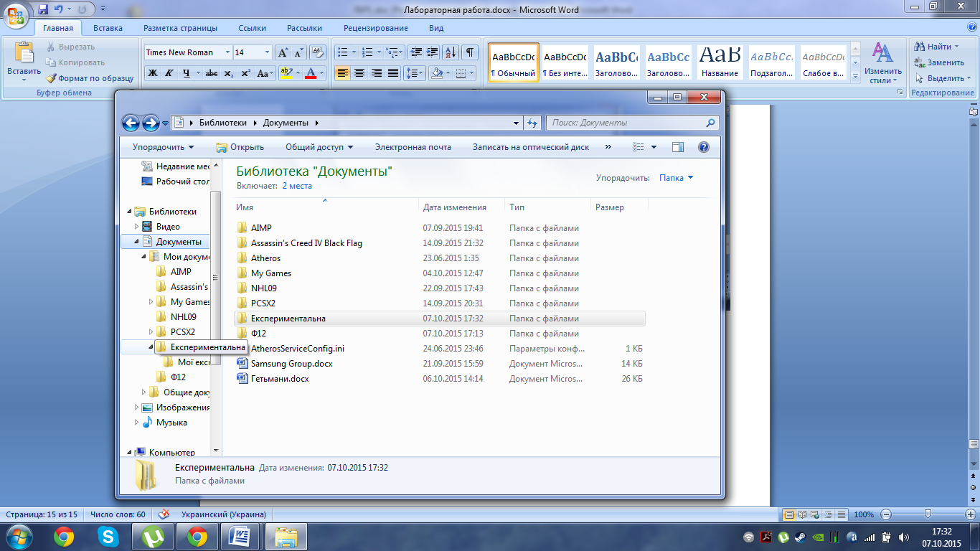
Task: Click the "Заменить" button in Editing group
Action: tap(939, 62)
